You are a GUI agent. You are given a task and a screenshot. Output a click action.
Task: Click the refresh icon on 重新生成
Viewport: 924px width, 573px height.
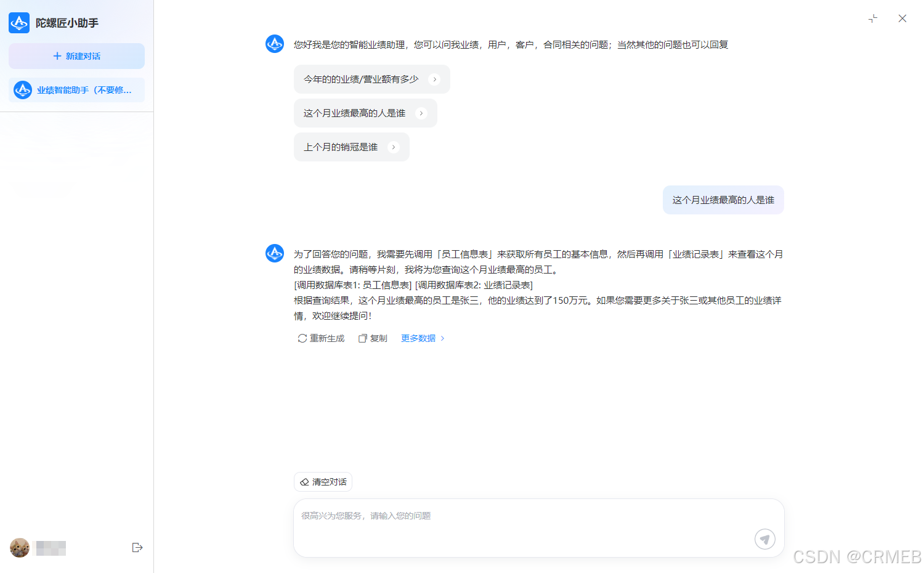coord(301,338)
